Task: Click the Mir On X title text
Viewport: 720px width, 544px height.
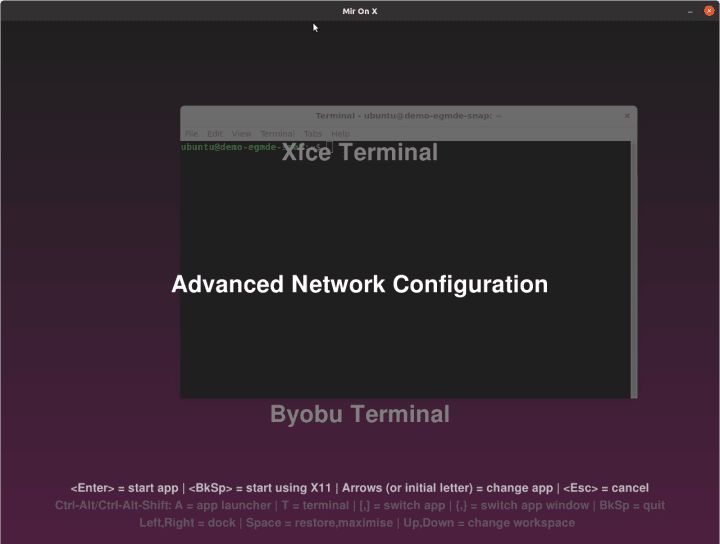Action: coord(360,11)
